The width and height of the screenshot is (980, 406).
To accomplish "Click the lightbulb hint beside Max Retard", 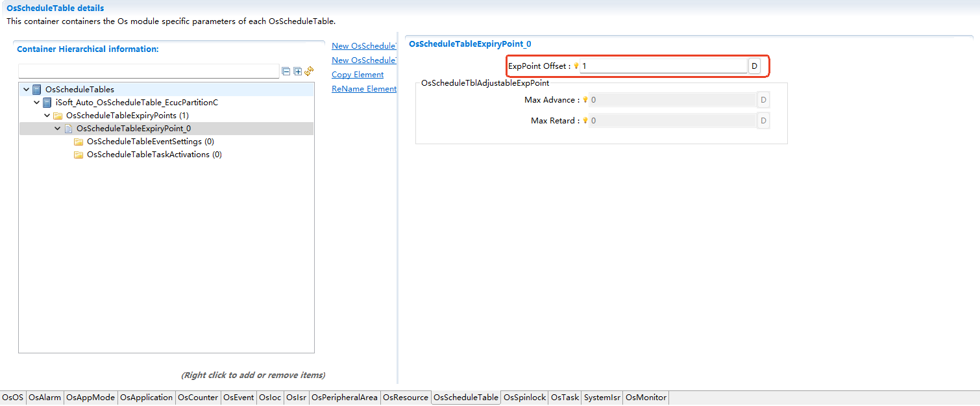I will [585, 121].
